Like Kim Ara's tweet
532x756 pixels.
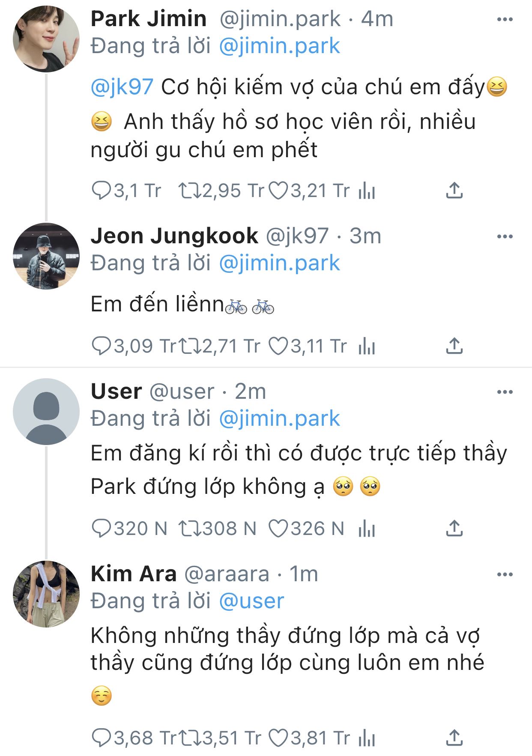pyautogui.click(x=278, y=738)
